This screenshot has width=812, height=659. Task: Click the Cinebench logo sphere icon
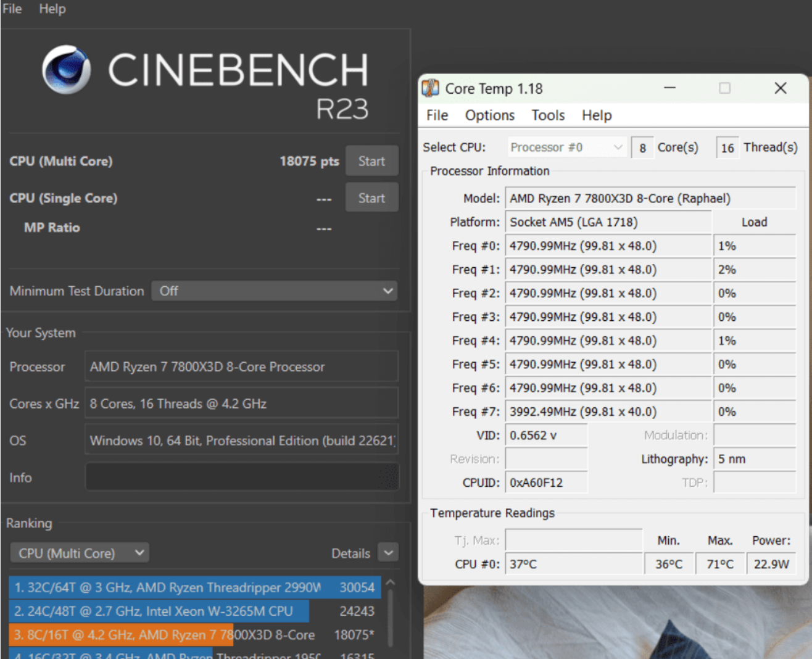click(67, 69)
